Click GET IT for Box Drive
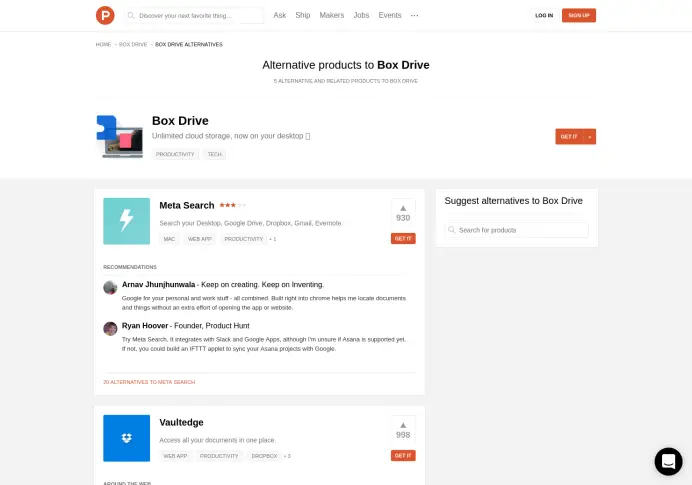Viewport: 692px width, 485px height. 569,137
